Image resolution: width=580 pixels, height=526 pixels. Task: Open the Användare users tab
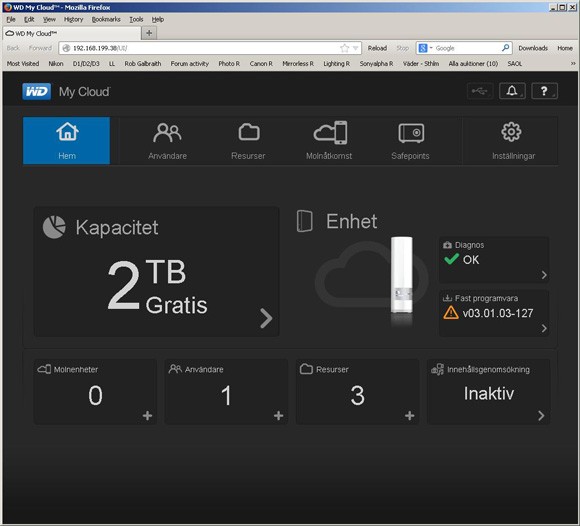click(x=167, y=141)
